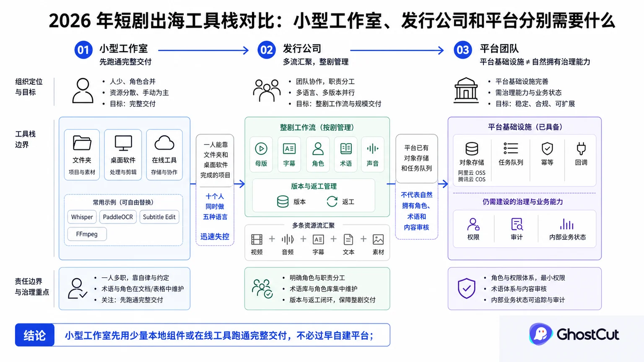Click the text 阿里云 OSS
This screenshot has height=362, width=644.
472,173
